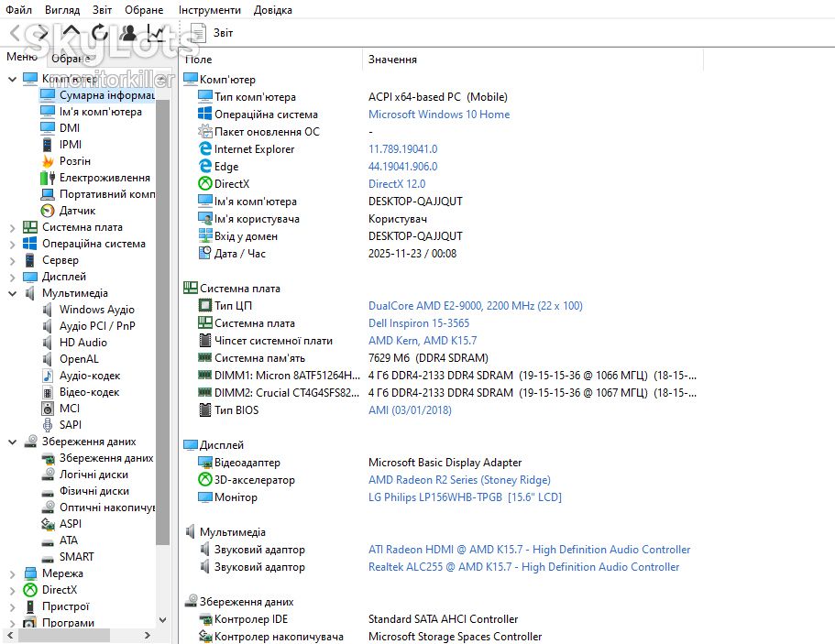Open the graph chart toolbar icon

156,33
